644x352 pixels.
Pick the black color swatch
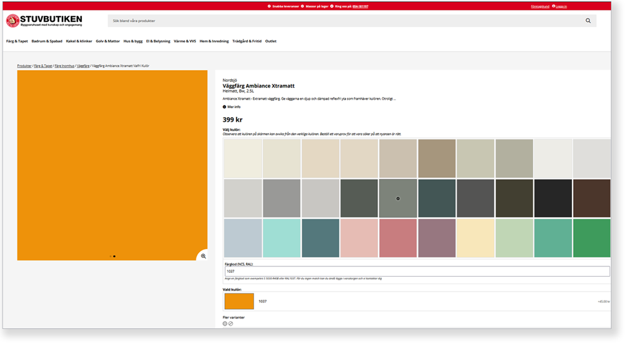click(553, 198)
